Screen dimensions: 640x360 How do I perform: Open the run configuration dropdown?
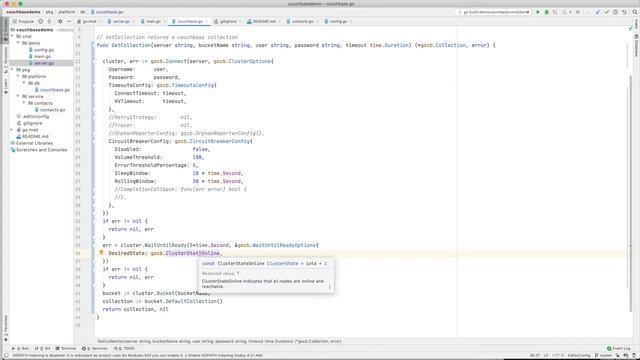pos(493,12)
